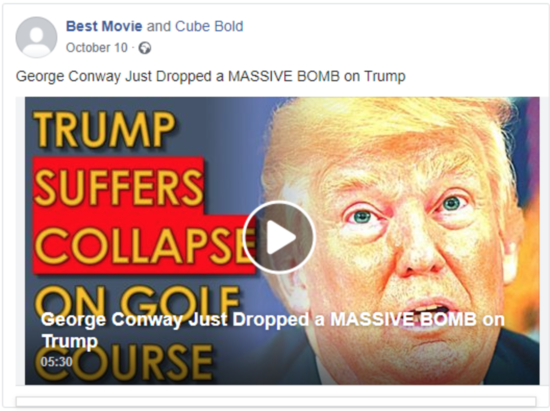Open the poster's default profile avatar
Viewport: 550px width, 411px height.
(x=36, y=37)
